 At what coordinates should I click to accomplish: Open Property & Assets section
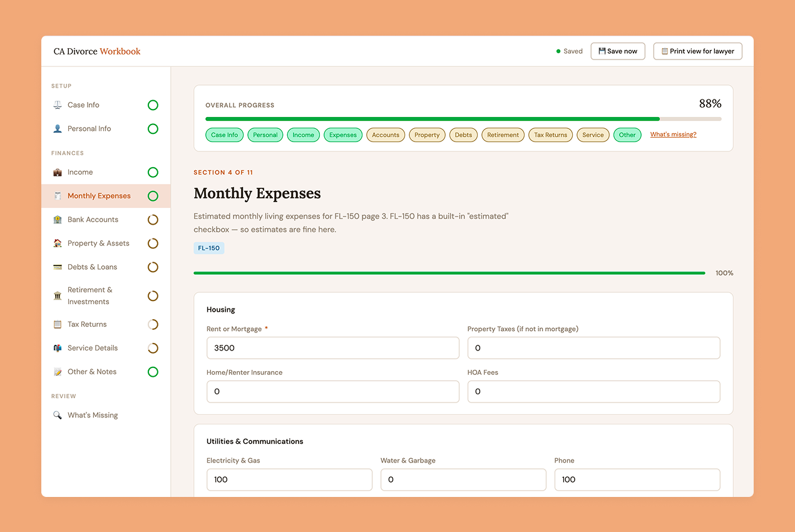coord(106,243)
